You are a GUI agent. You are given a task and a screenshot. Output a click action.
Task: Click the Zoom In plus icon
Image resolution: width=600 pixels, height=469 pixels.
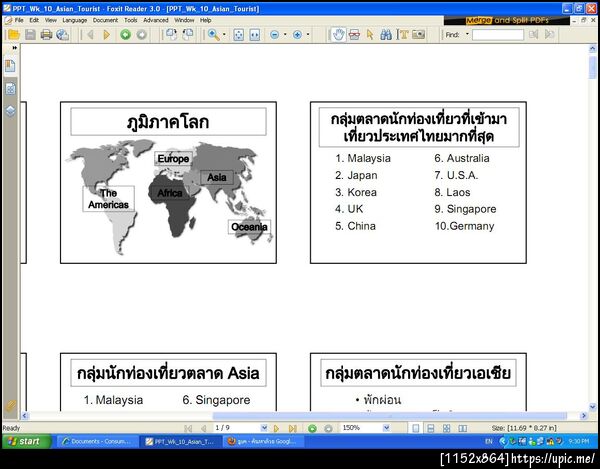[297, 35]
